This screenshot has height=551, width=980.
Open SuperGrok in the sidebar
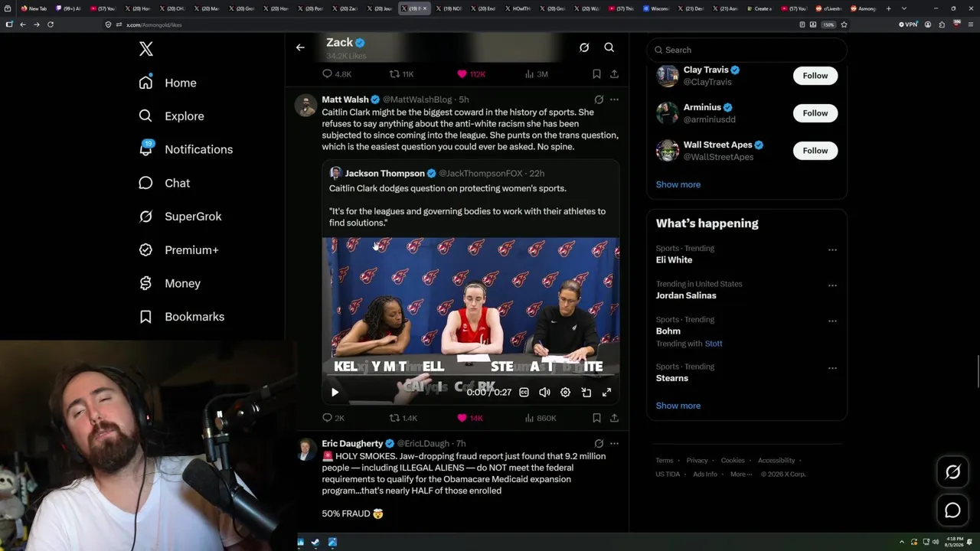pos(181,217)
